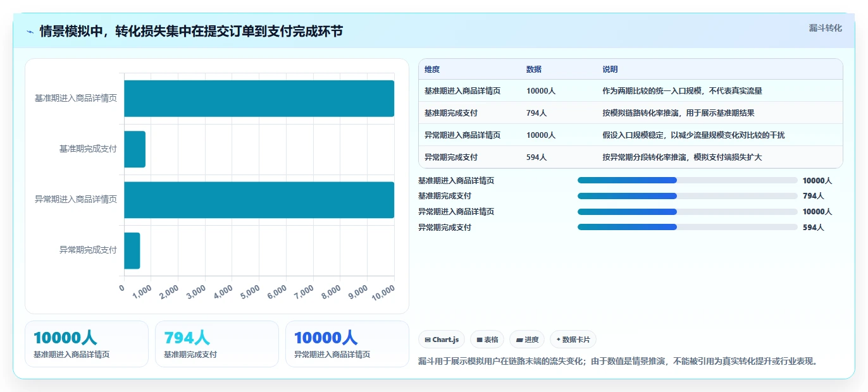Click the 异常期完成支付 progress bar
The width and height of the screenshot is (868, 392).
point(687,227)
